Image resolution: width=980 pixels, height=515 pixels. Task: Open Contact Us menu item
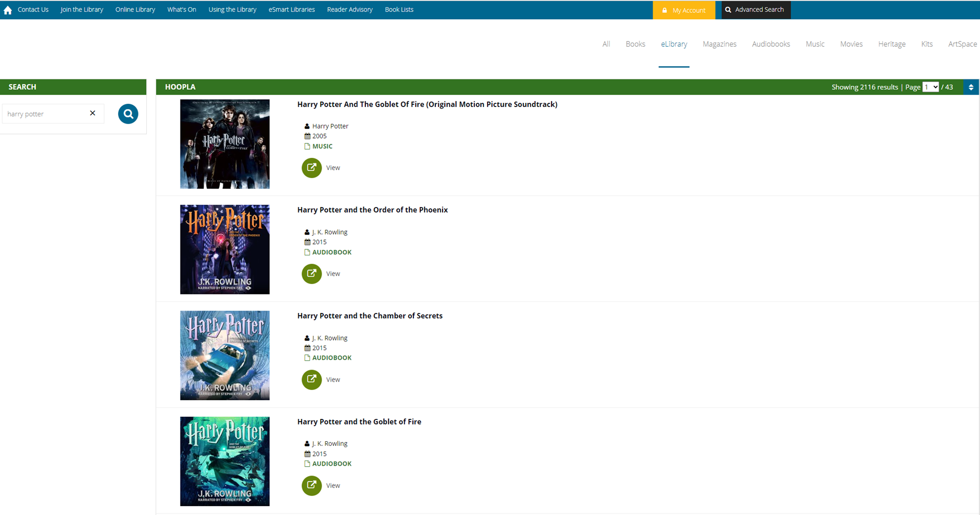(33, 9)
